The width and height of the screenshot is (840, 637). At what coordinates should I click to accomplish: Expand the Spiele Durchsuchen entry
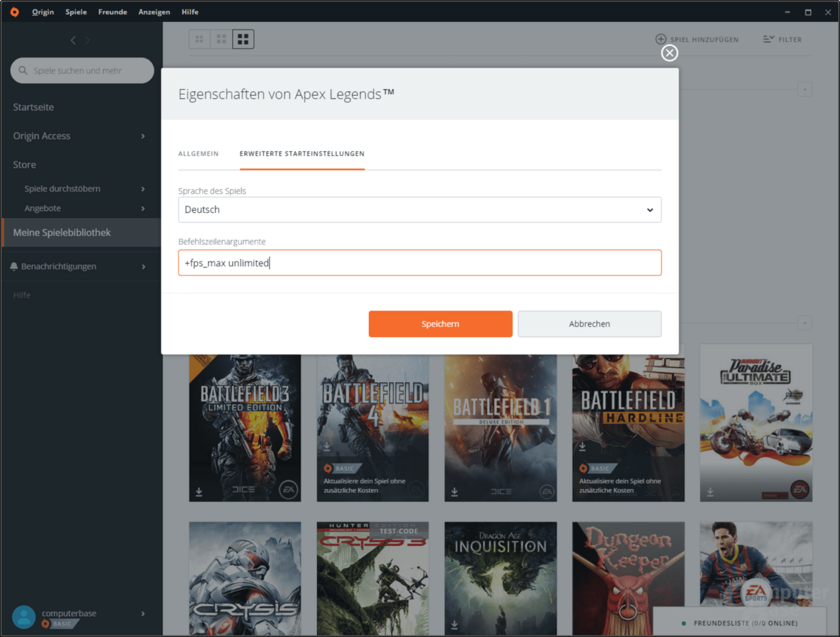pos(143,188)
